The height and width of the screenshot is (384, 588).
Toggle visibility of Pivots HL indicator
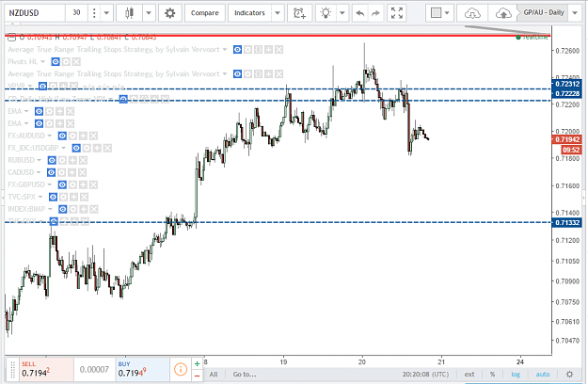pyautogui.click(x=56, y=61)
